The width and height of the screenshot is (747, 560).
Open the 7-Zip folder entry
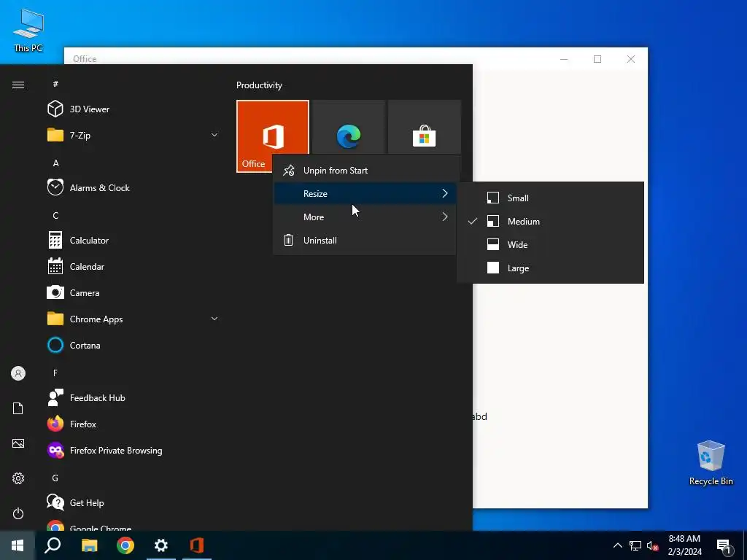click(x=133, y=135)
